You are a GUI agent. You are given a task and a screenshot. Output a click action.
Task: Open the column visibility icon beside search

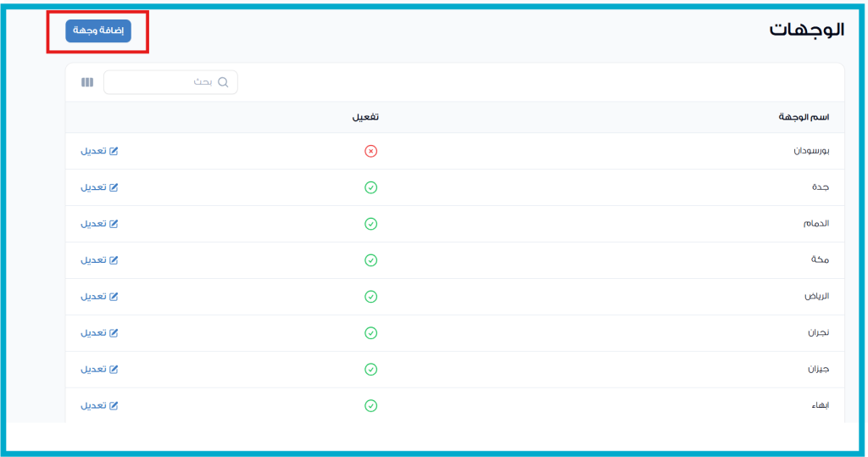point(86,82)
